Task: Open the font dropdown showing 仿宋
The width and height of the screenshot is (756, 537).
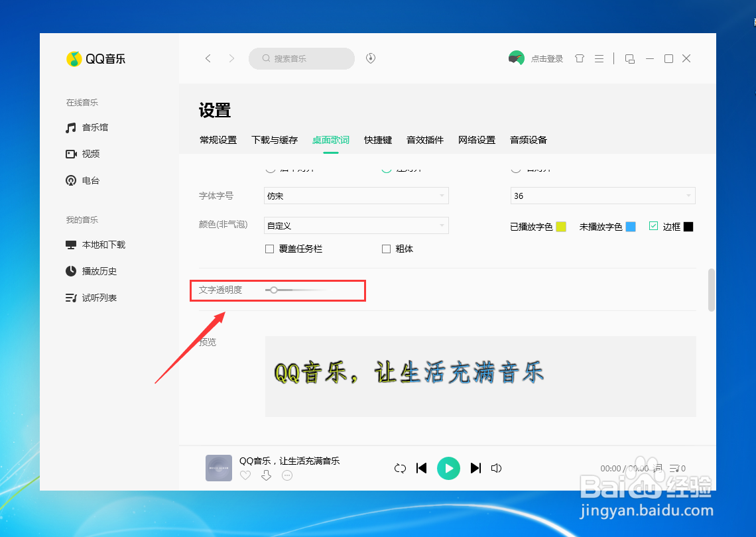Action: tap(356, 196)
